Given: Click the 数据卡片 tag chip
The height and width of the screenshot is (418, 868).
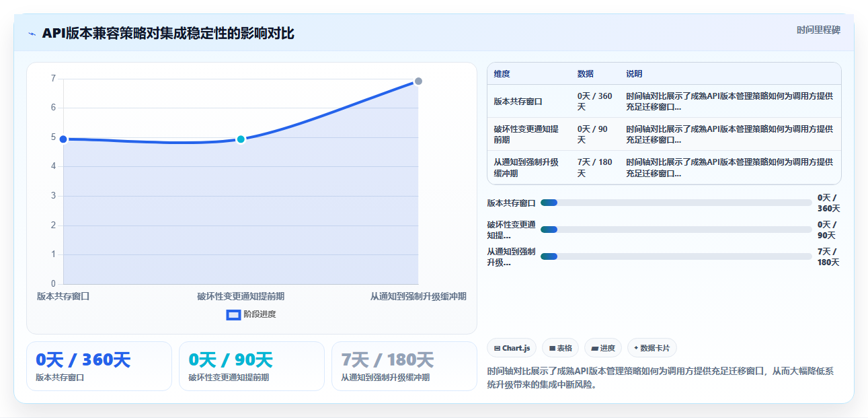Looking at the screenshot, I should click(652, 348).
